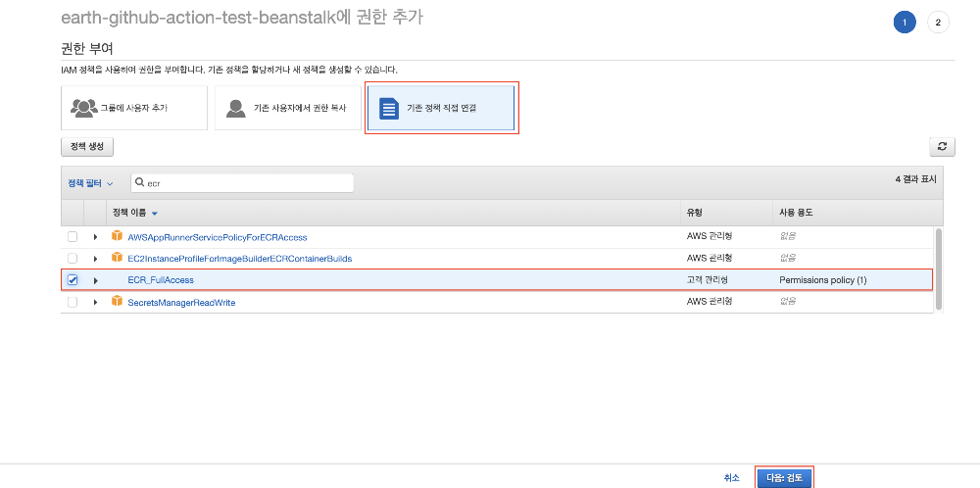Image resolution: width=980 pixels, height=488 pixels.
Task: Click the Next: Review button
Action: click(x=784, y=478)
